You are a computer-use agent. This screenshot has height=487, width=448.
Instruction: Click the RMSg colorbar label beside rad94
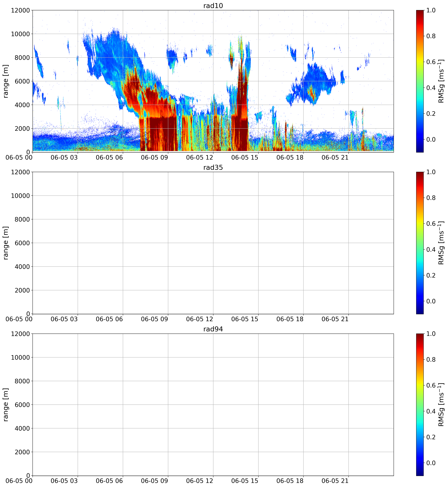click(441, 405)
